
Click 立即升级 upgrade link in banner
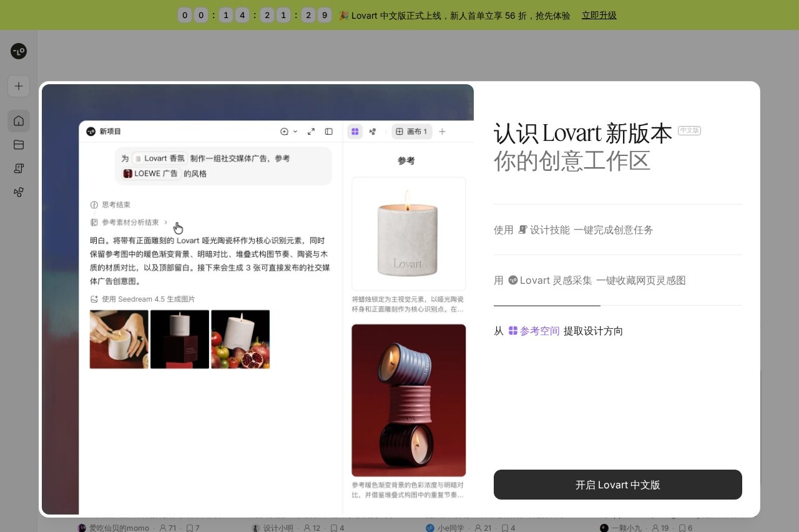599,15
